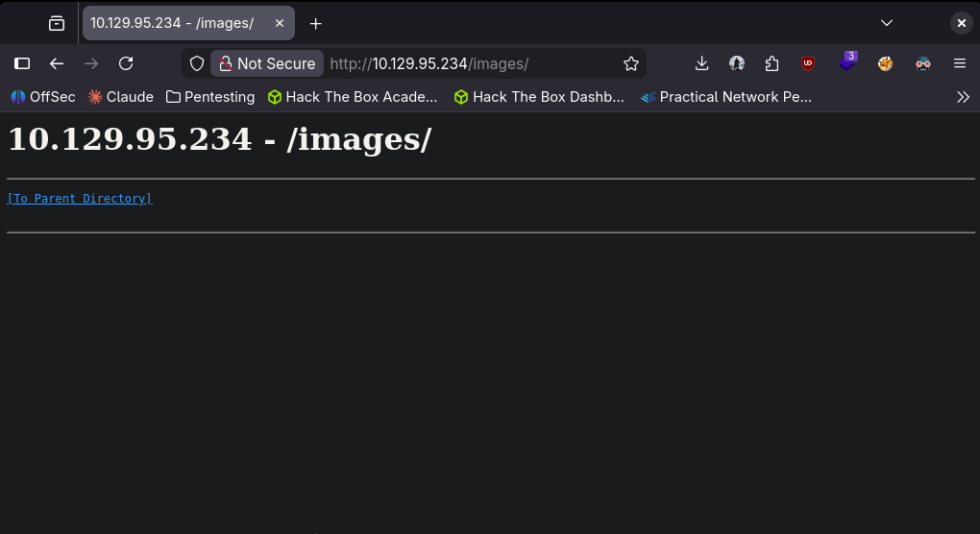Open the Extensions puzzle-piece menu
This screenshot has width=980, height=534.
(x=772, y=63)
